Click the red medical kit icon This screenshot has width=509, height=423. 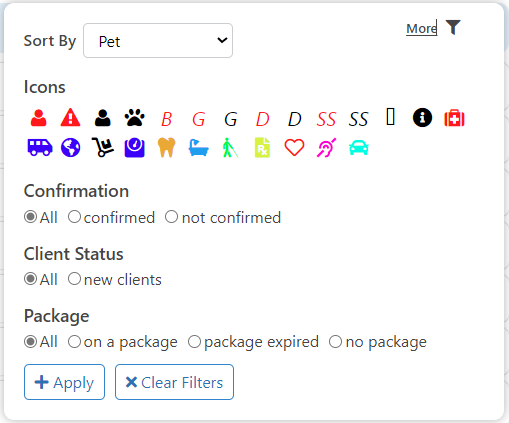454,118
